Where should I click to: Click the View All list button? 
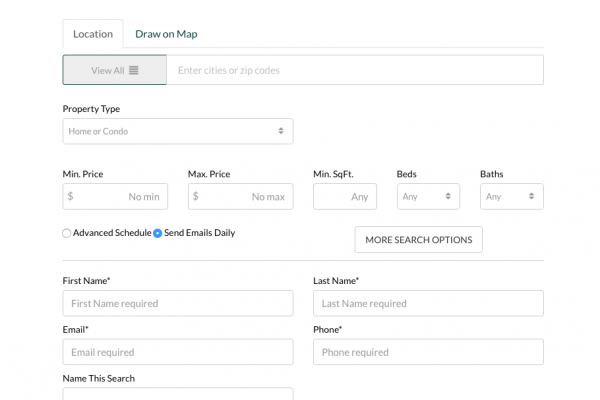click(x=114, y=70)
